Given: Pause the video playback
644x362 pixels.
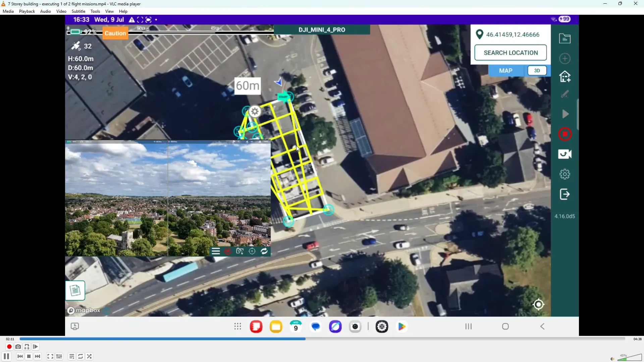Looking at the screenshot, I should click(6, 357).
